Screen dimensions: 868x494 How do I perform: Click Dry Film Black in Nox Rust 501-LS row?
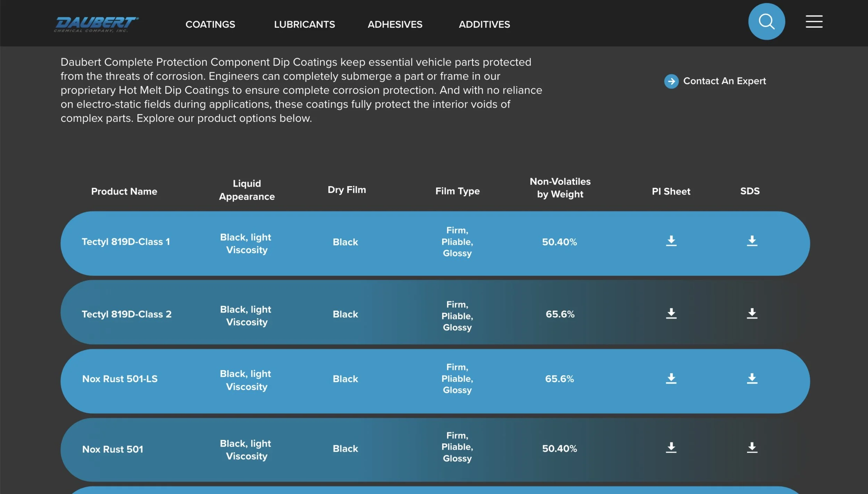tap(345, 379)
